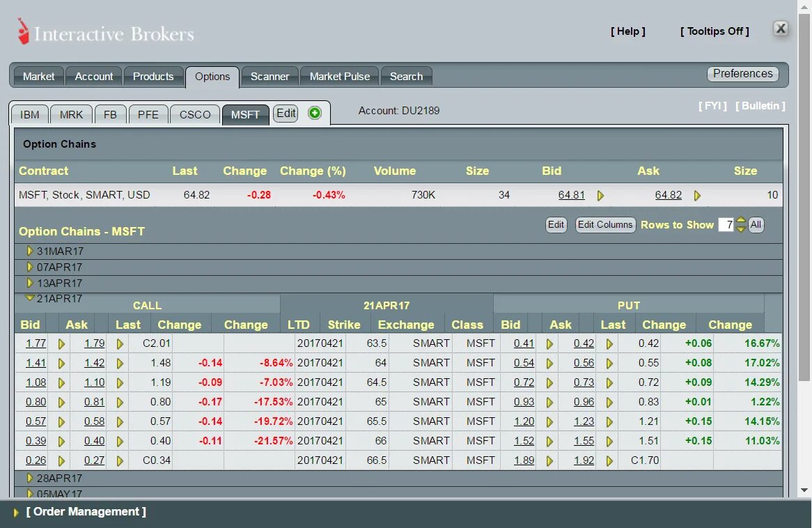Click arrow beside call ask 1.10
812x528 pixels.
[x=120, y=383]
